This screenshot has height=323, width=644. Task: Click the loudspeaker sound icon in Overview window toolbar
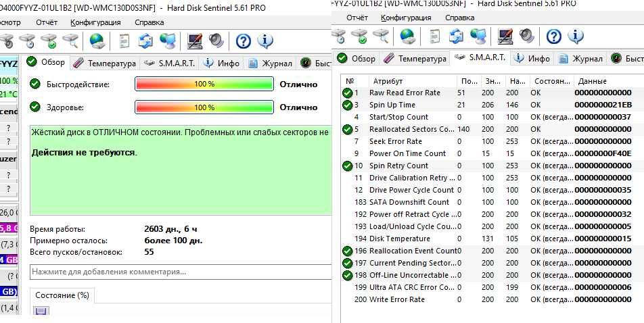pyautogui.click(x=216, y=41)
